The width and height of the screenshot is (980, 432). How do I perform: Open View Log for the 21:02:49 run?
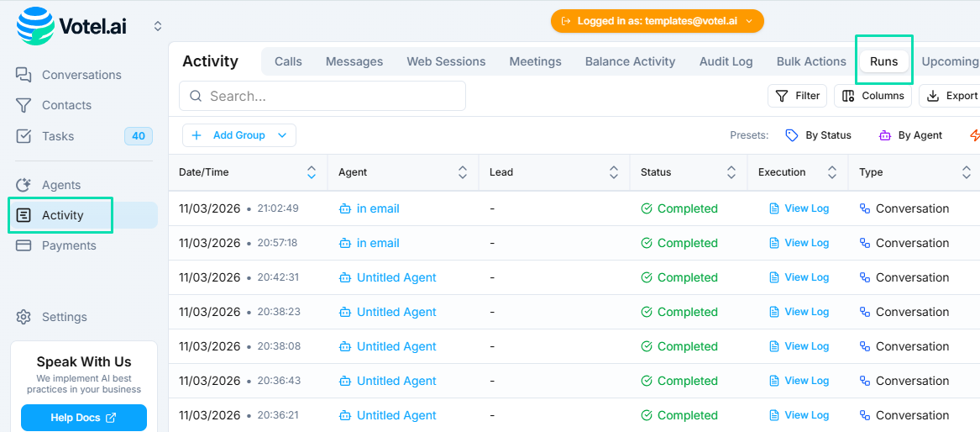[x=799, y=208]
